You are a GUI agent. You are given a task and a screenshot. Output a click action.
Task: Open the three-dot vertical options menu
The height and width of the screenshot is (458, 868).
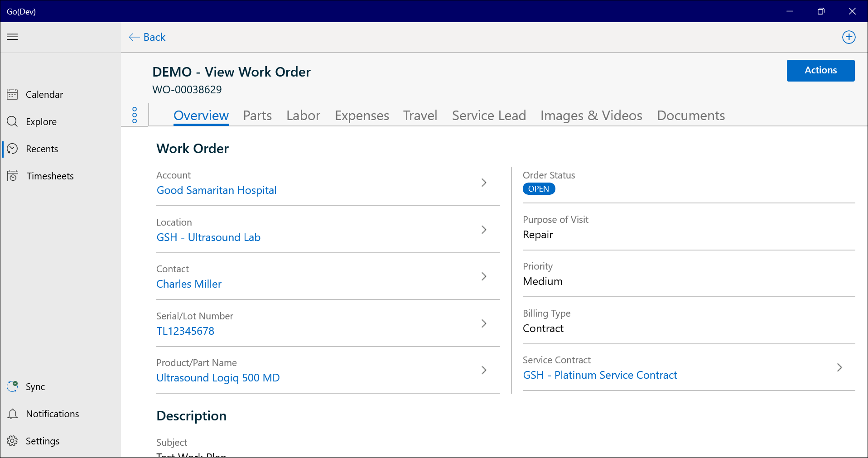pyautogui.click(x=135, y=115)
